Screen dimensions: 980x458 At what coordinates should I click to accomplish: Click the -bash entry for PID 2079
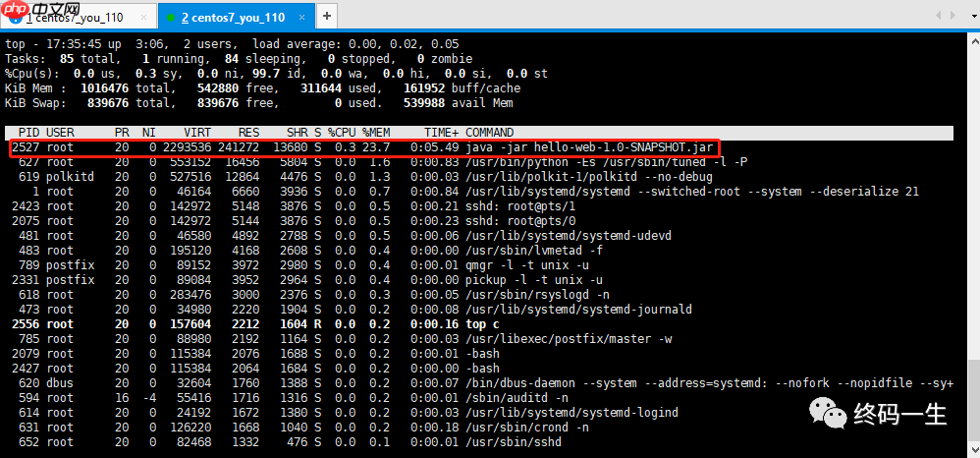click(482, 354)
